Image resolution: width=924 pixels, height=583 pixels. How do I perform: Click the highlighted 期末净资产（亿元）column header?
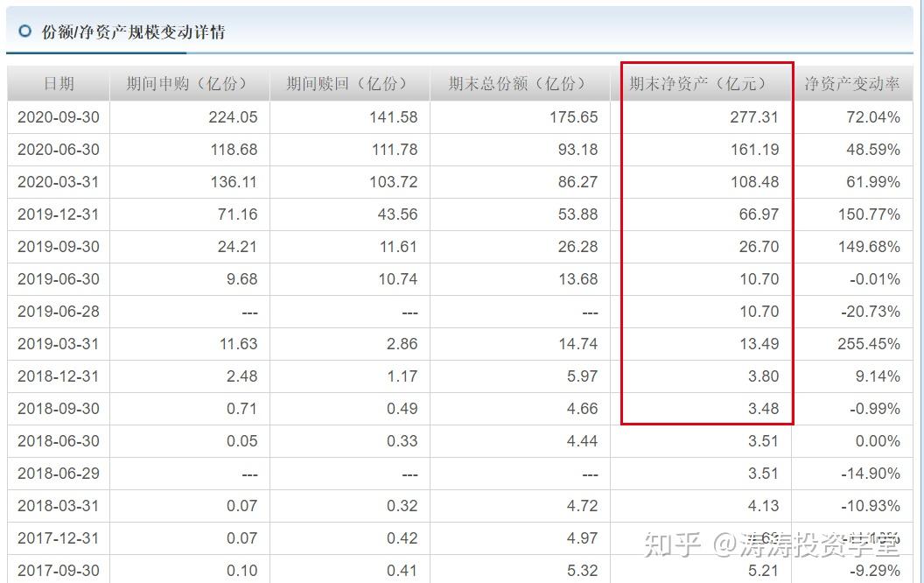[696, 83]
